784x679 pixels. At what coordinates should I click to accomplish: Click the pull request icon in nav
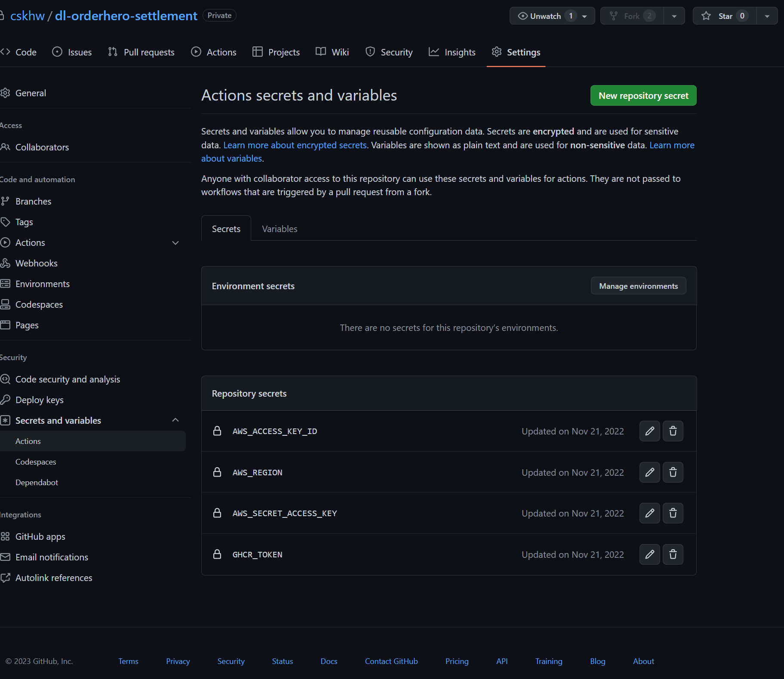point(113,52)
